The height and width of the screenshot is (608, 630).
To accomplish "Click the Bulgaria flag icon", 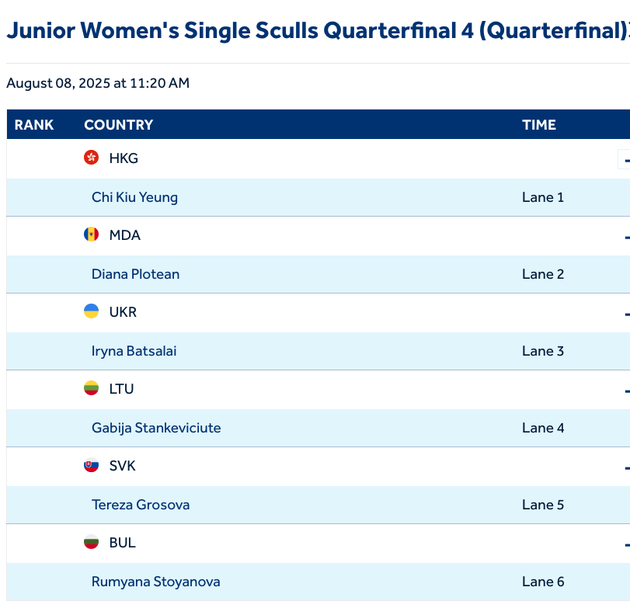I will point(91,543).
